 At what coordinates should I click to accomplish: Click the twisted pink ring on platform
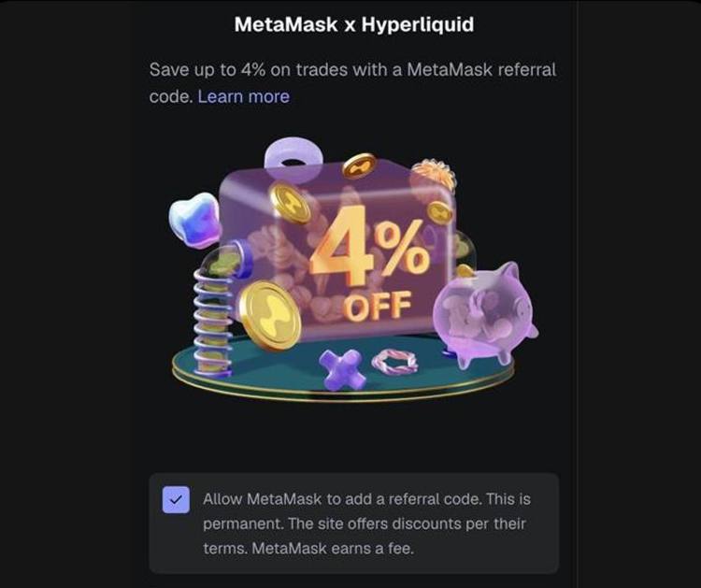394,361
